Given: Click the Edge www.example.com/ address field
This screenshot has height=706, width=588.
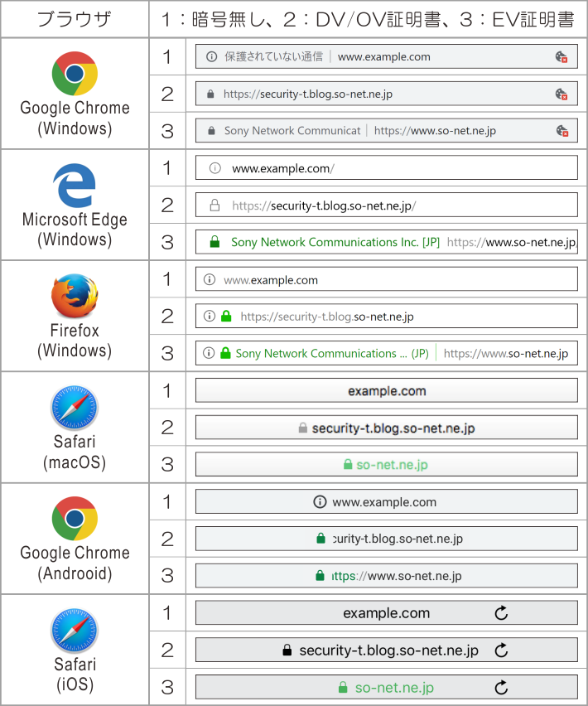Looking at the screenshot, I should click(386, 168).
